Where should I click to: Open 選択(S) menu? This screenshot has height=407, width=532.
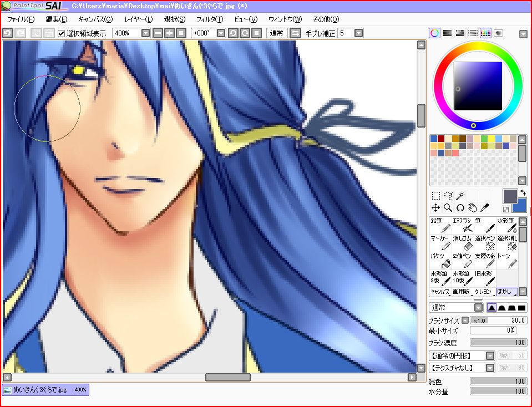(x=175, y=19)
